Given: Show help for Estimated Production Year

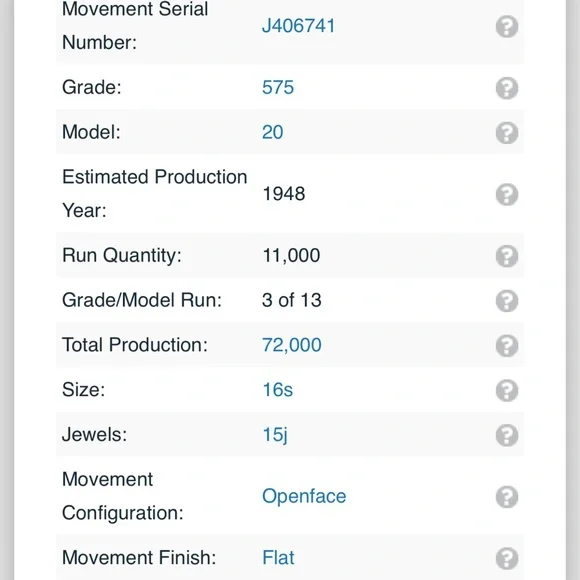Looking at the screenshot, I should pos(507,194).
